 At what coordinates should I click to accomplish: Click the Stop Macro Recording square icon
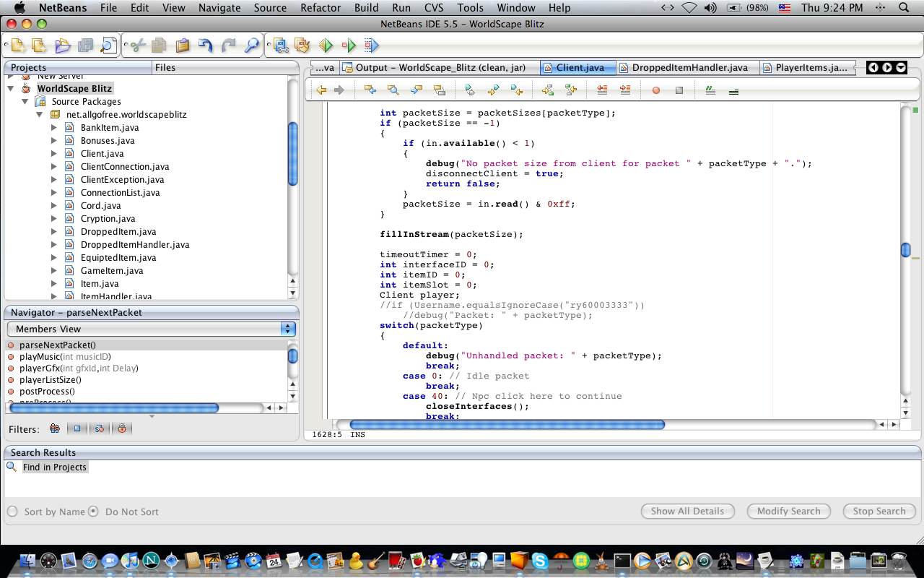point(679,90)
